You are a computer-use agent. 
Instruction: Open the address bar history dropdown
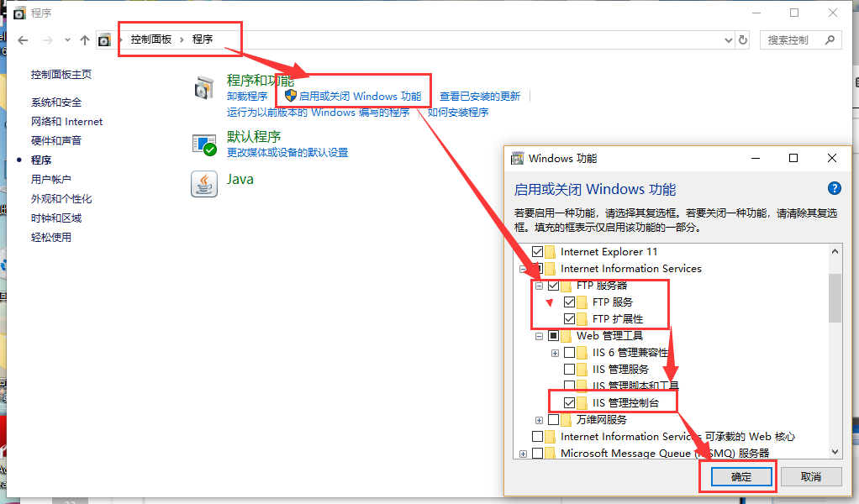[728, 40]
